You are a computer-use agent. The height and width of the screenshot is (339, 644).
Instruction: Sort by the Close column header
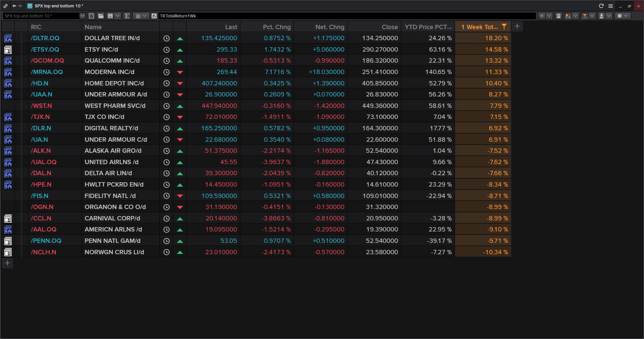point(374,27)
